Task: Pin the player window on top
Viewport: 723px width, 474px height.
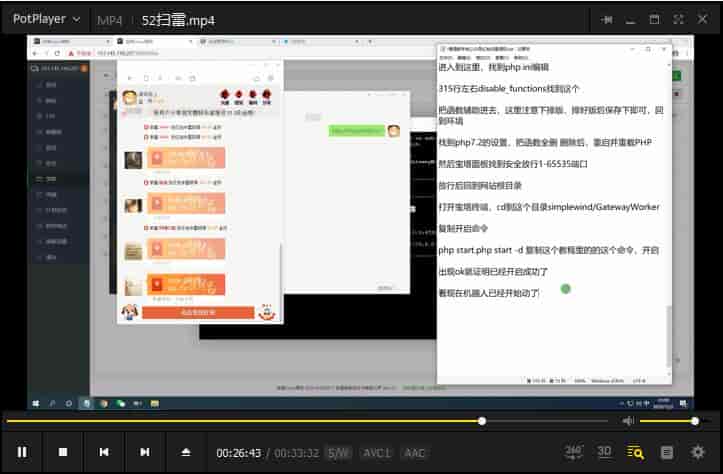Action: pos(607,19)
